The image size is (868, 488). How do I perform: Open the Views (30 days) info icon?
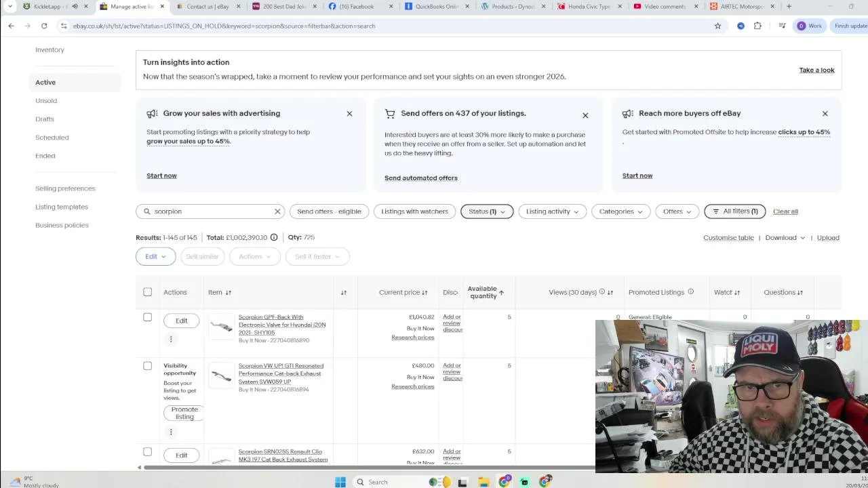click(601, 292)
